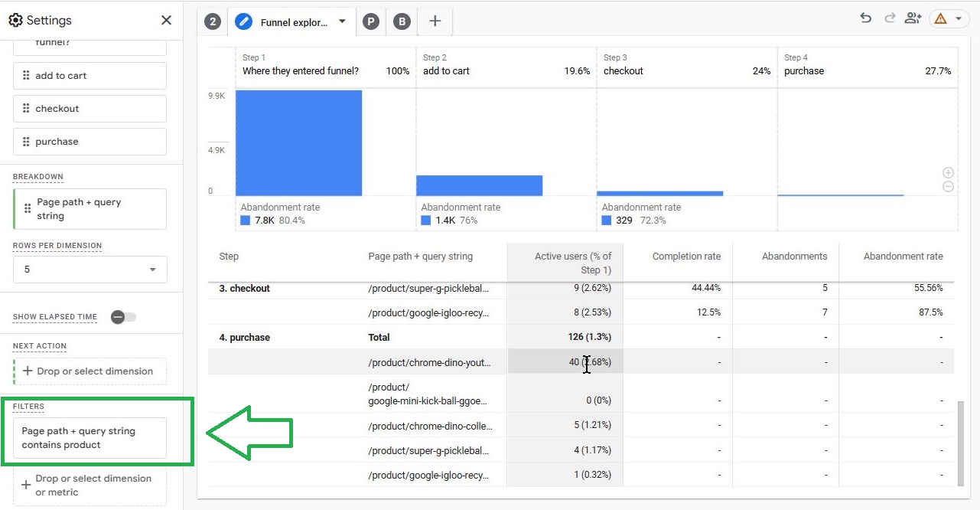980x510 pixels.
Task: Click the Page path + query string breakdown chip
Action: click(x=90, y=209)
